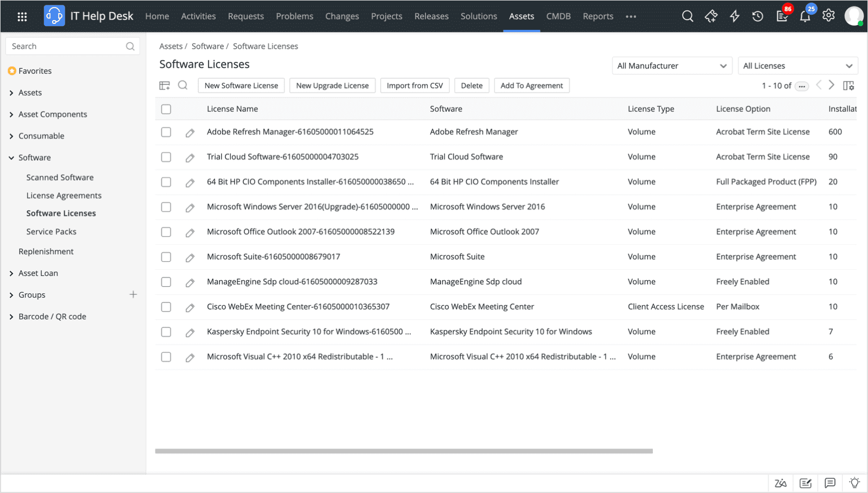Viewport: 868px width, 493px height.
Task: Edit the Trial Cloud Software license pencil
Action: click(x=190, y=157)
